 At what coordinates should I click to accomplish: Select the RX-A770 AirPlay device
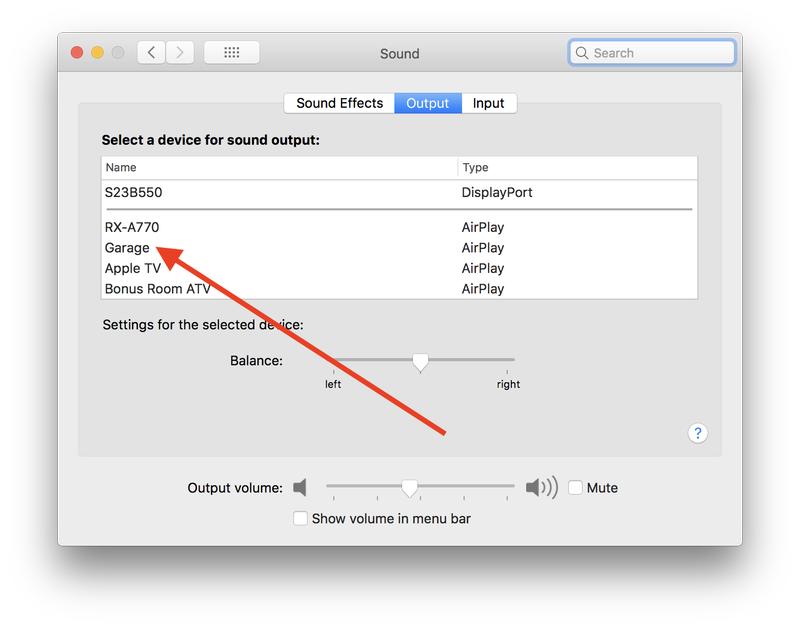(399, 227)
